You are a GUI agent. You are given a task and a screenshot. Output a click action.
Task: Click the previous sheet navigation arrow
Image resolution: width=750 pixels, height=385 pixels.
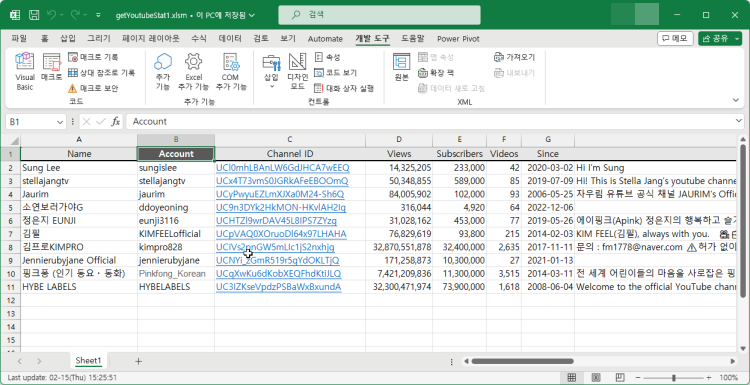pyautogui.click(x=20, y=361)
